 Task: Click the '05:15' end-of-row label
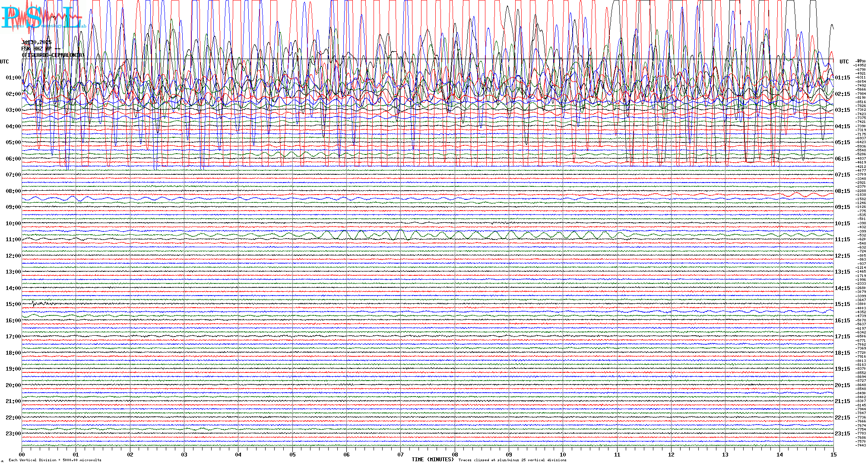click(x=843, y=142)
